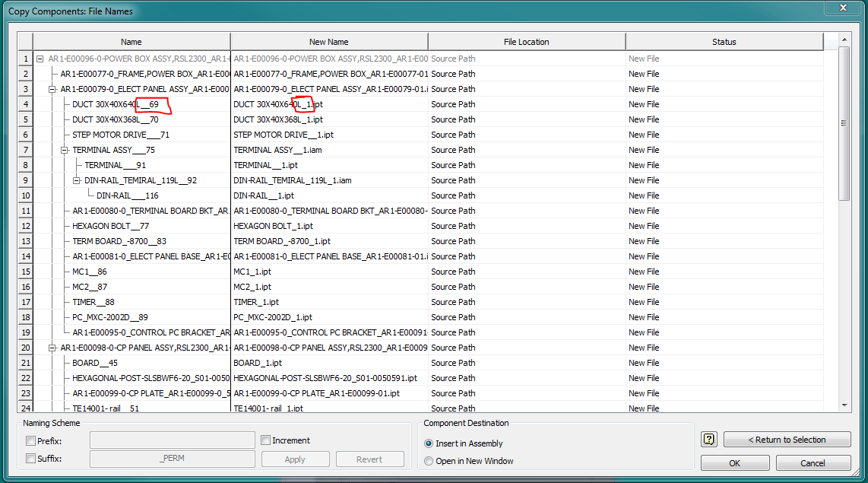Click Return to Selection

point(787,439)
